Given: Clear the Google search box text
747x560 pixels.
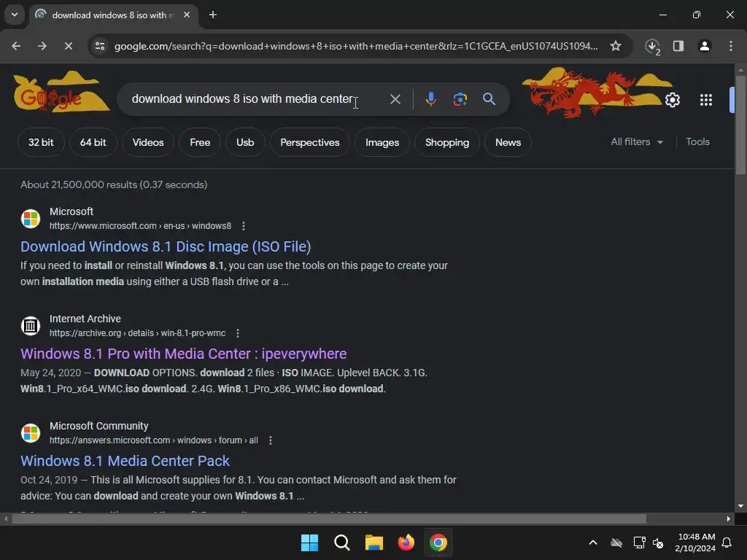Looking at the screenshot, I should [395, 99].
